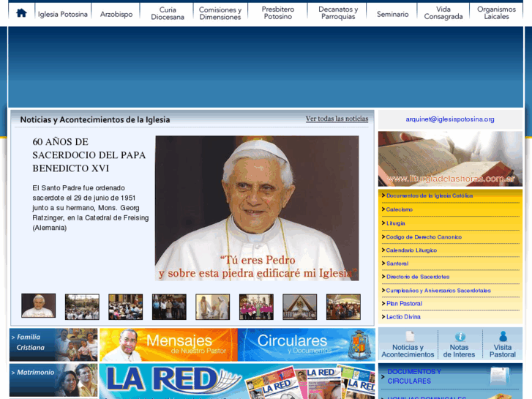The image size is (532, 399).
Task: Open the Catecismo link
Action: coord(400,209)
